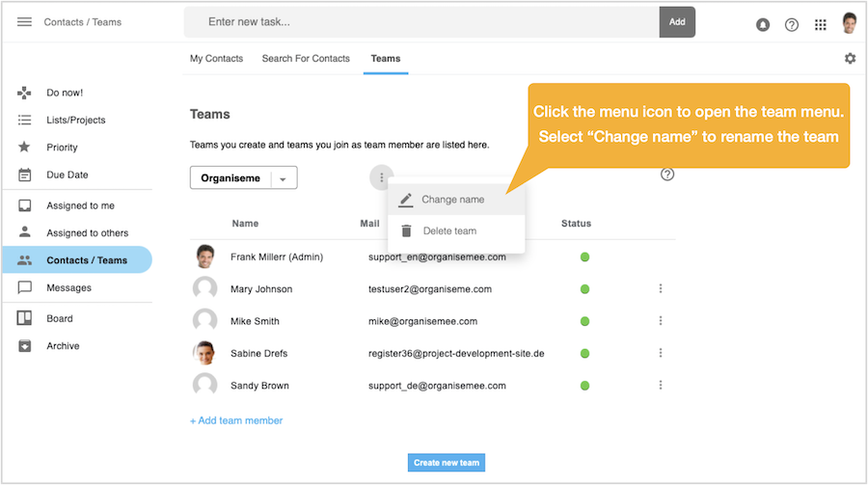Open Mary Johnson's row options menu
The image size is (868, 485).
[x=661, y=288]
